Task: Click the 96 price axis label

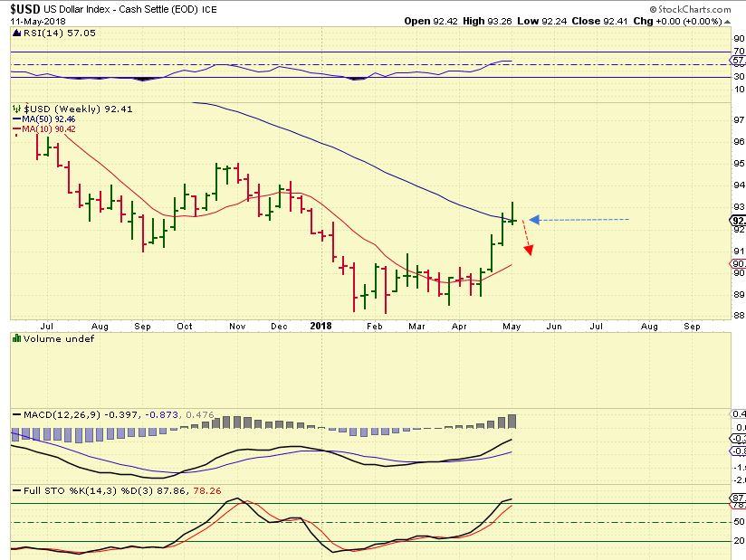Action: (x=739, y=141)
